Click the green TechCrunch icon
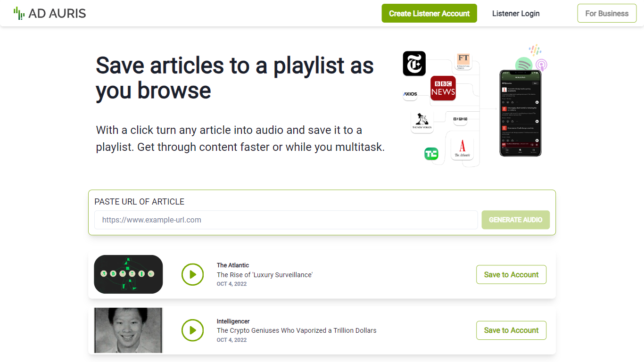 (x=431, y=154)
